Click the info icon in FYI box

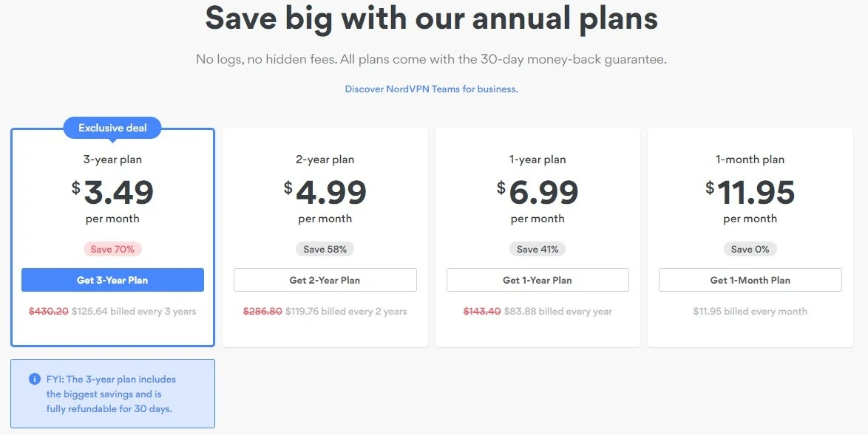click(34, 379)
